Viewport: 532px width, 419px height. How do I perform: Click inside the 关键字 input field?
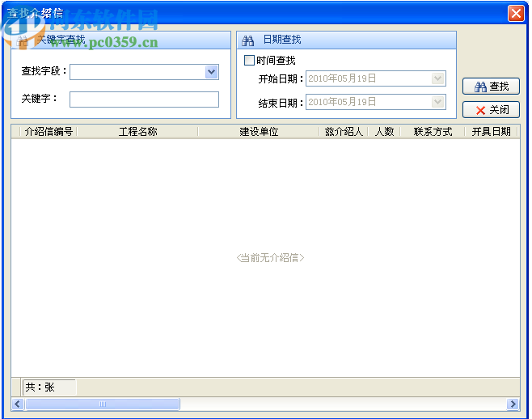(x=144, y=99)
